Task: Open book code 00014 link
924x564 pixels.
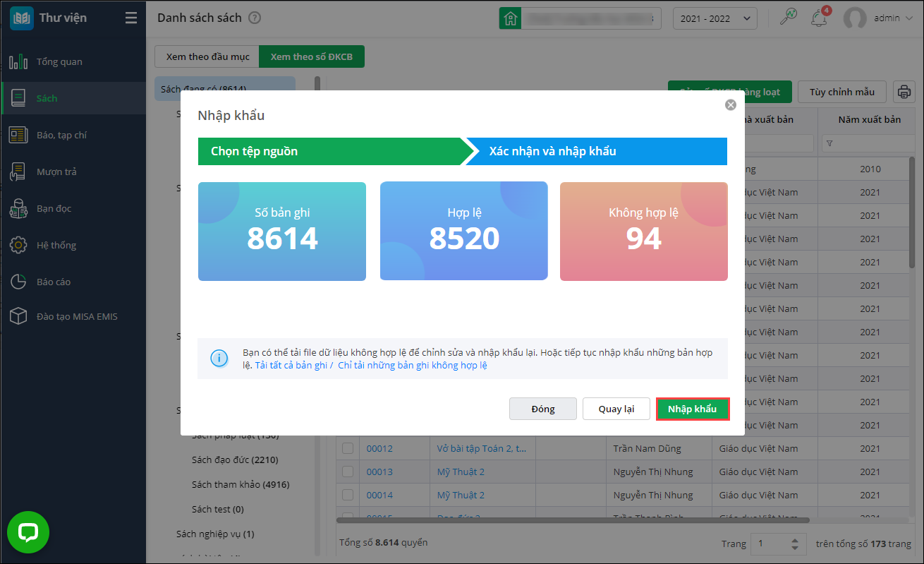Action: pos(379,496)
